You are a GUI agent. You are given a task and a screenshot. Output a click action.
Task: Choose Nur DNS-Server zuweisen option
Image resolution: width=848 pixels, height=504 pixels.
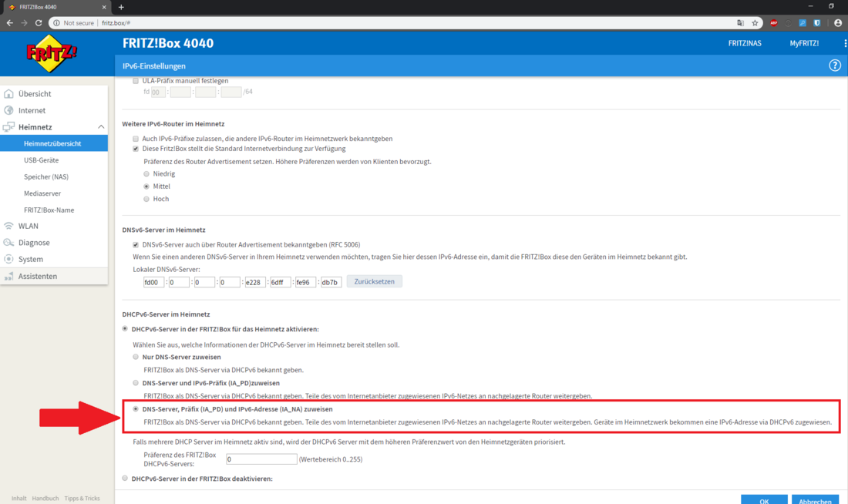pyautogui.click(x=136, y=357)
